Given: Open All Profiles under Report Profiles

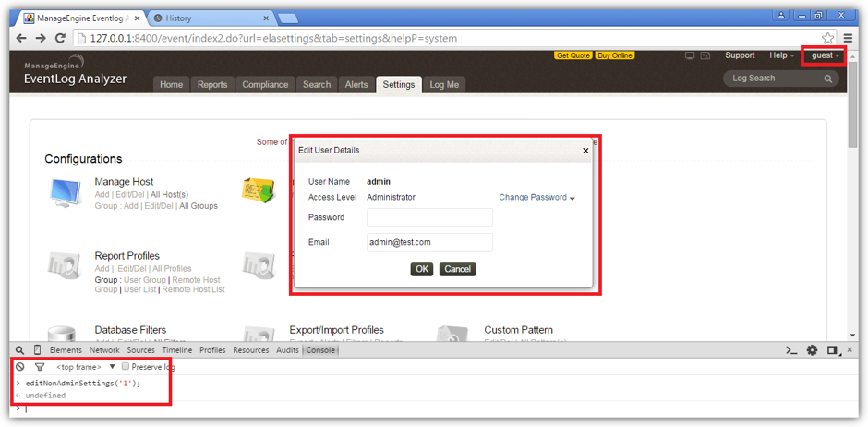Looking at the screenshot, I should (x=173, y=269).
